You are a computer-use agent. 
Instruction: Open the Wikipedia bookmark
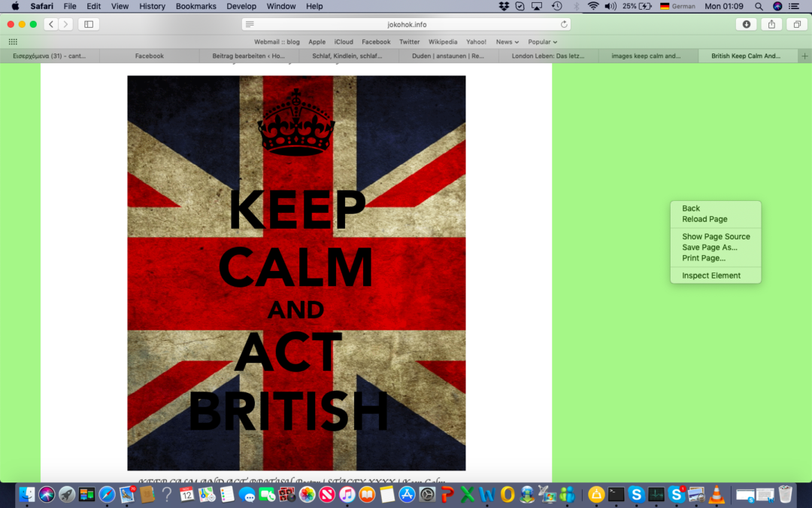coord(443,42)
